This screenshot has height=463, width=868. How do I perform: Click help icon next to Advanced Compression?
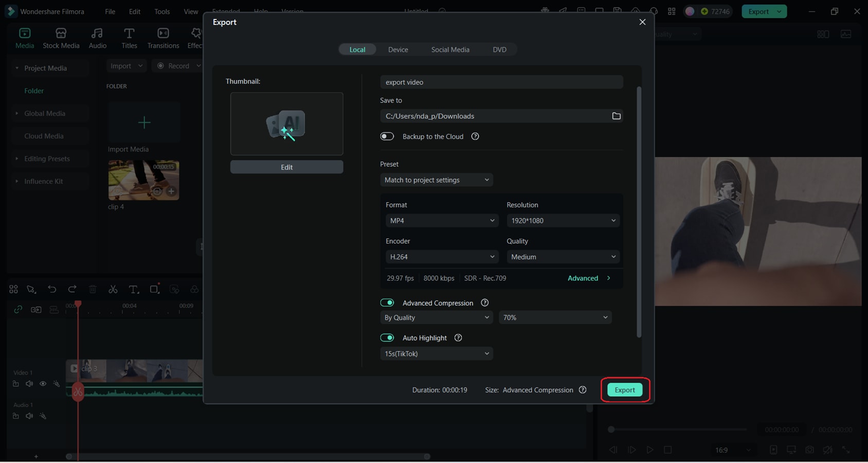(x=484, y=302)
